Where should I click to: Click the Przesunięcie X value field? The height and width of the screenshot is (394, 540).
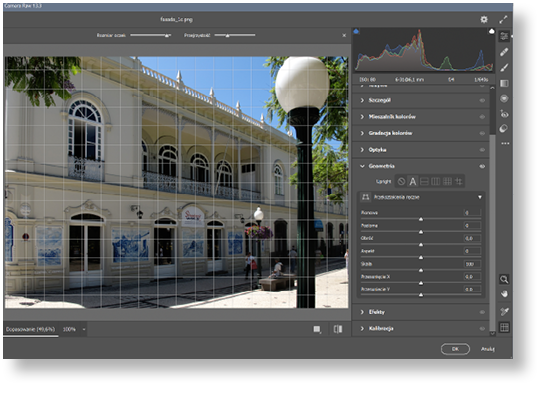[472, 277]
